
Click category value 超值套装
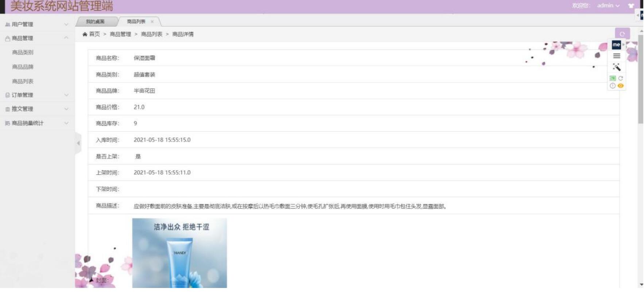pyautogui.click(x=144, y=75)
